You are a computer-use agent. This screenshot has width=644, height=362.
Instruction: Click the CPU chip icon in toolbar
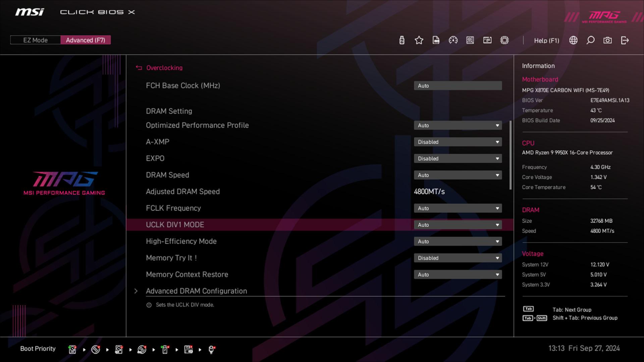pos(504,40)
